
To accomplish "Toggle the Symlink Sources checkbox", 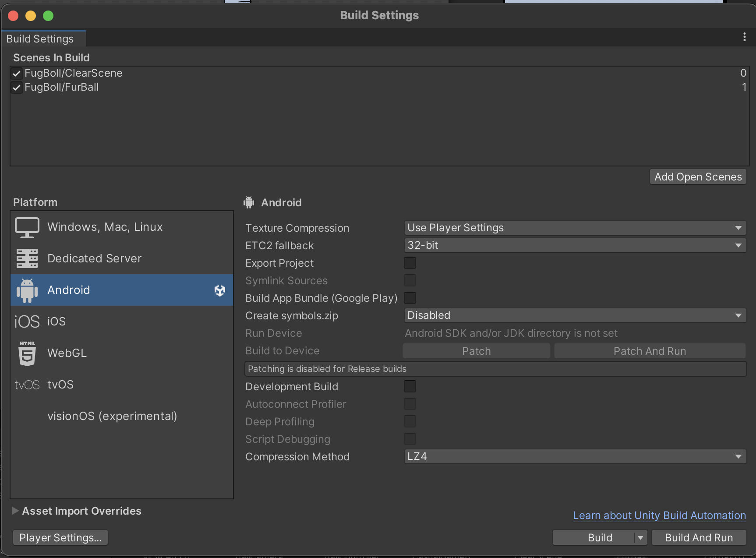I will tap(410, 280).
